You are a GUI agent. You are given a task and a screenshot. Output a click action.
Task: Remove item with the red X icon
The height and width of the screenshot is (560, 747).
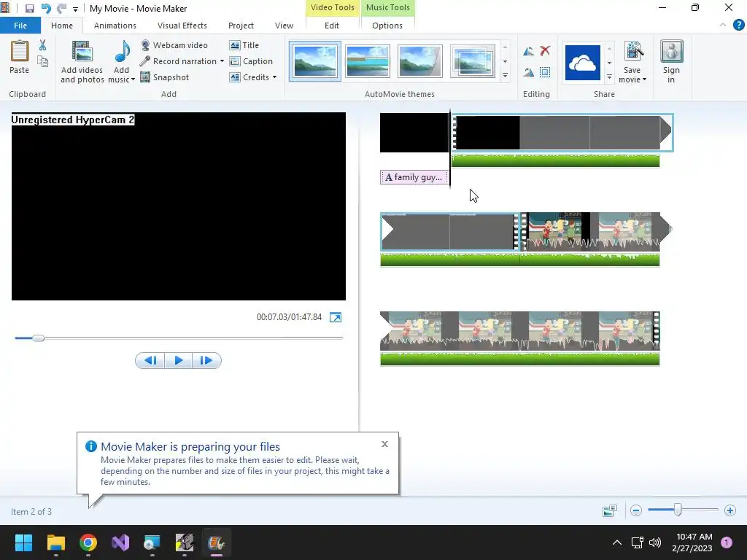(x=545, y=50)
